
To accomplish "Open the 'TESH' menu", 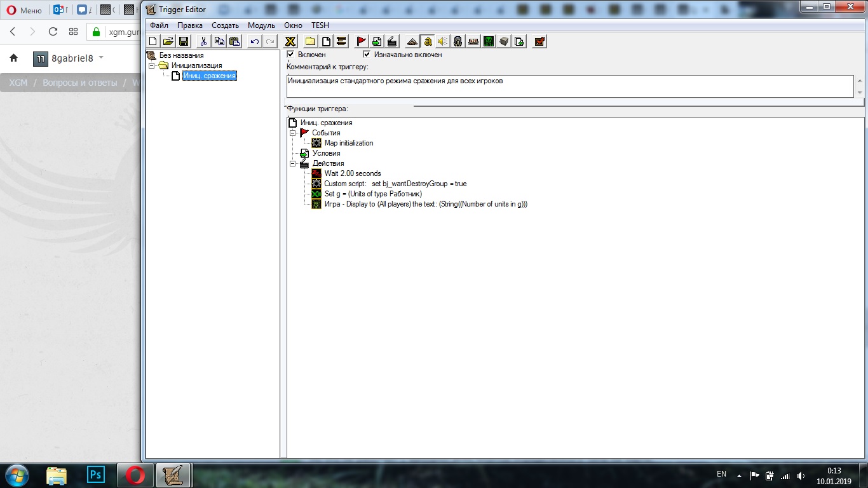I will click(320, 25).
